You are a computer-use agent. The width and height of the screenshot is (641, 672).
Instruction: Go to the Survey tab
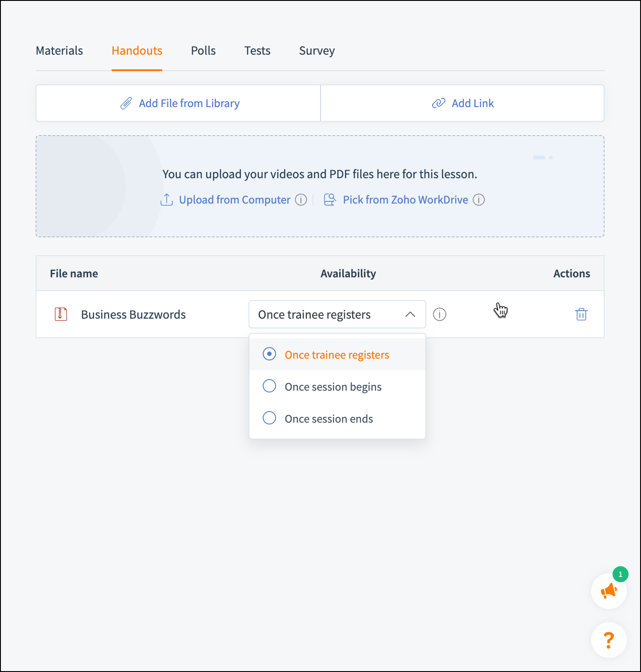point(316,51)
